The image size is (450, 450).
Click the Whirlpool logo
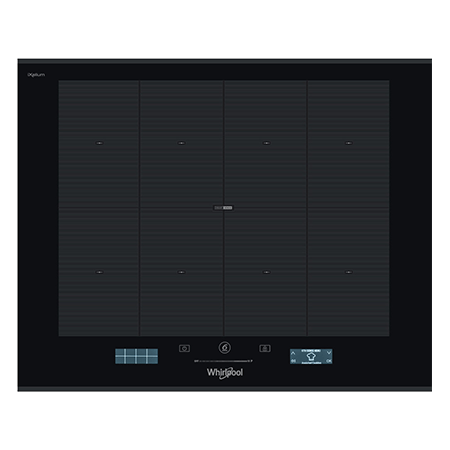tap(225, 373)
